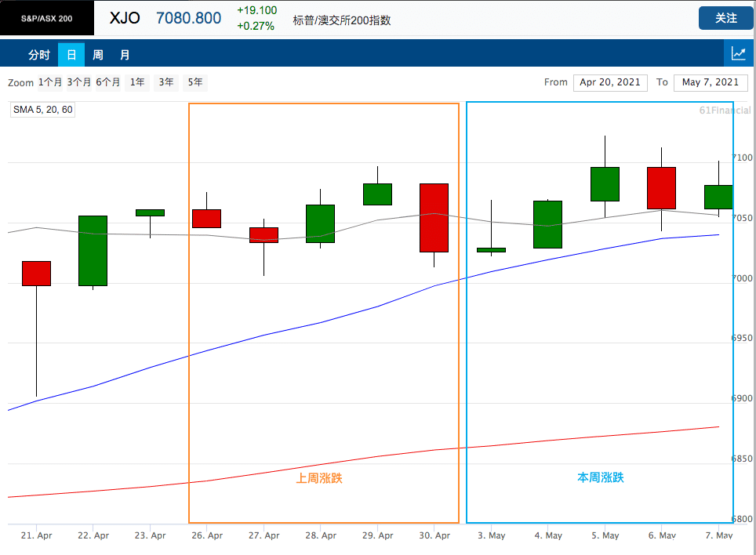
Task: Set zoom range to 3个月
Action: point(79,82)
